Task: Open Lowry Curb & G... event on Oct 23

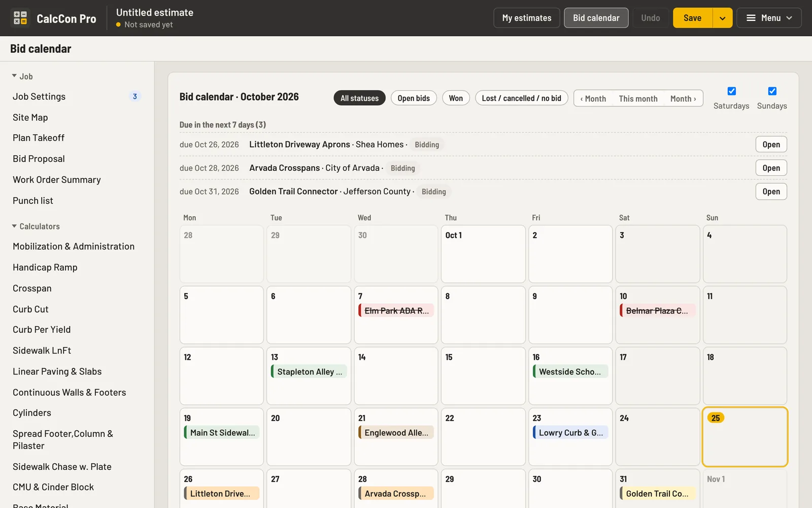Action: (x=570, y=432)
